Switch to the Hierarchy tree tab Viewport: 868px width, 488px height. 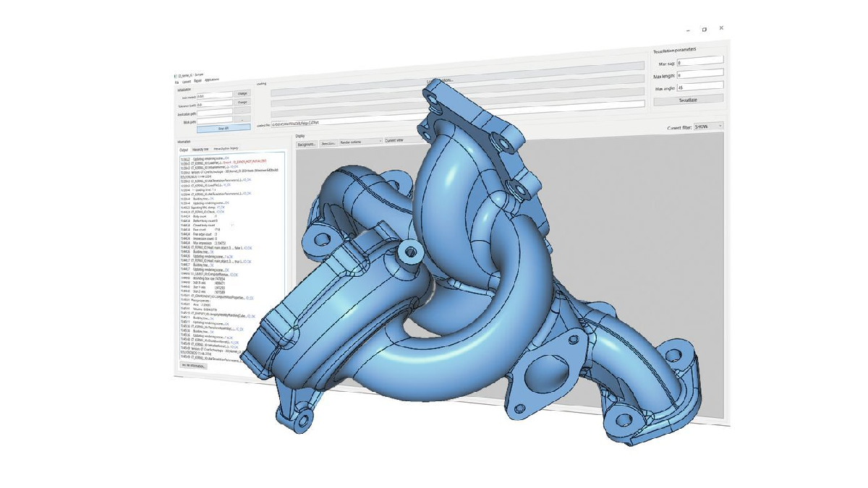[x=200, y=149]
